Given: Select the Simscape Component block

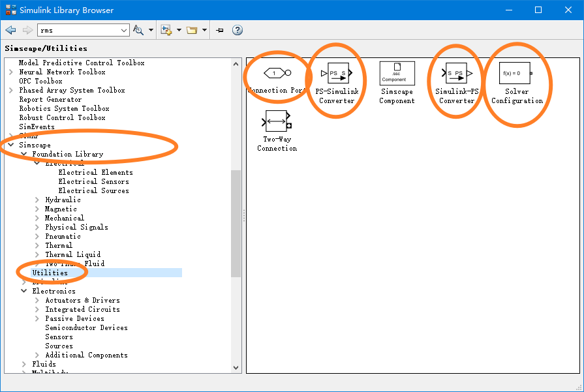Looking at the screenshot, I should [x=397, y=83].
